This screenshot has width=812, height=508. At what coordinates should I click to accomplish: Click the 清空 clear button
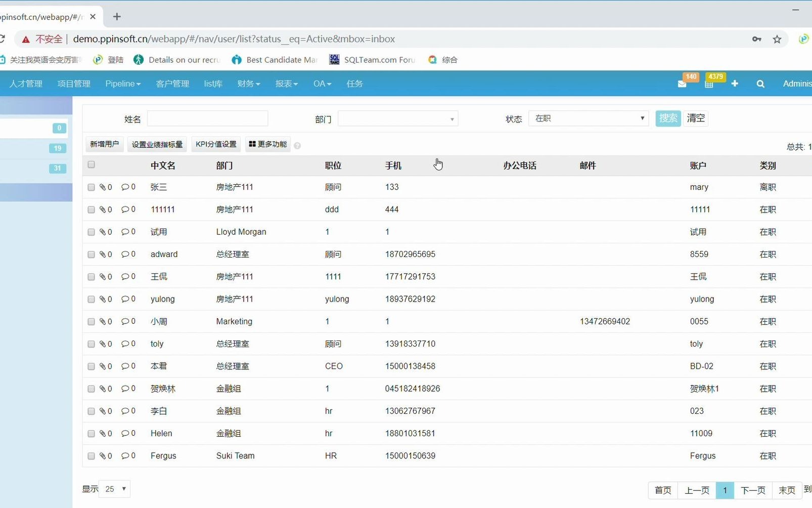(x=696, y=118)
